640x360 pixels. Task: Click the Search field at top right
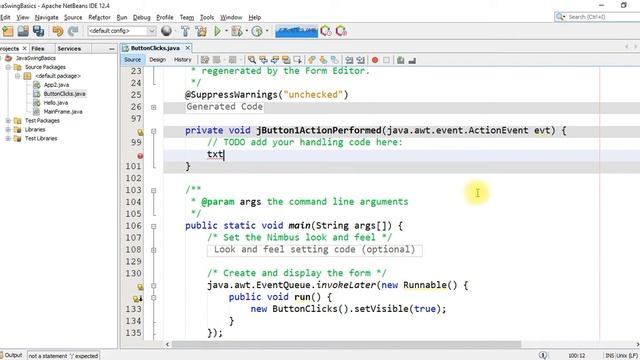[597, 17]
